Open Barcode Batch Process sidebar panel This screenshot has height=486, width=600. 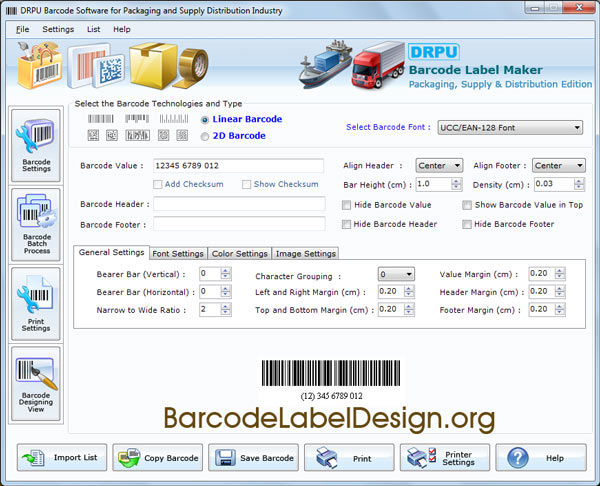pyautogui.click(x=36, y=225)
